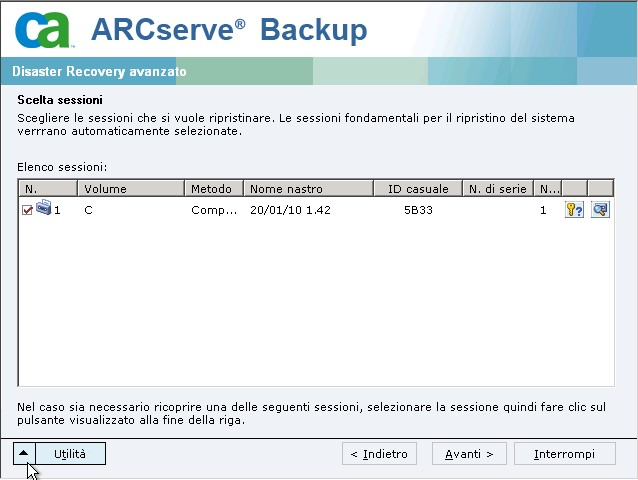Image resolution: width=638 pixels, height=480 pixels.
Task: Click the key/password icon in session row
Action: tap(574, 210)
